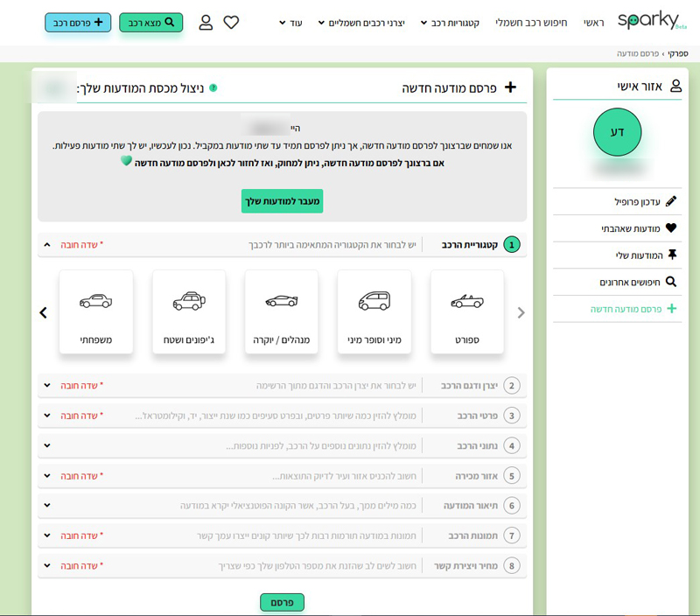
Task: Select the ספורט car category card
Action: click(x=467, y=311)
